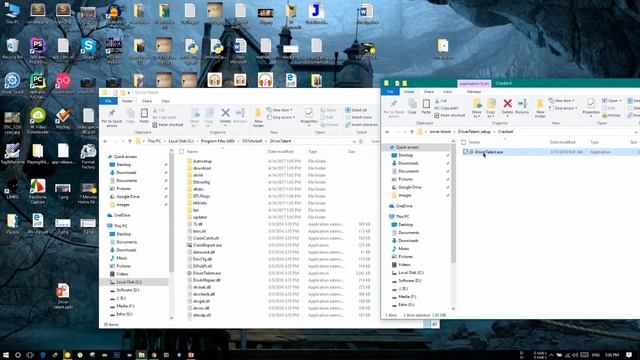Open Skype icon on the desktop
640x360 pixels.
click(88, 48)
